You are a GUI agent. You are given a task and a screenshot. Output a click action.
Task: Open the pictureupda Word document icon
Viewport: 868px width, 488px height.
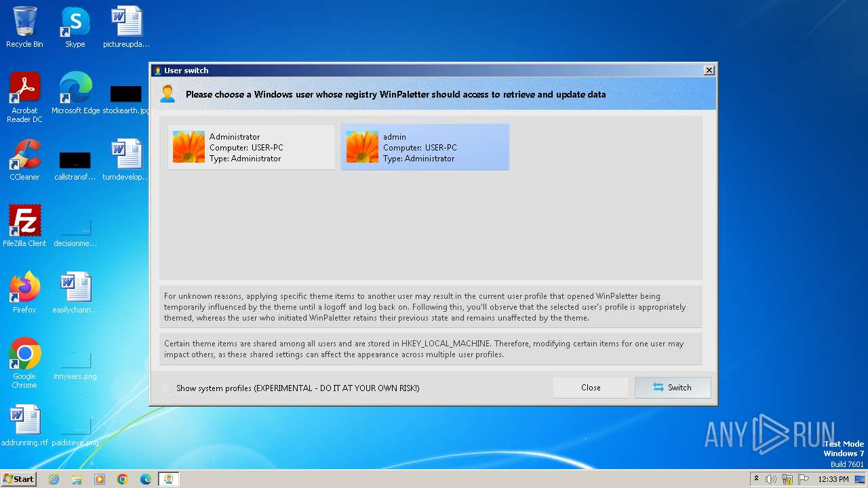pos(126,27)
